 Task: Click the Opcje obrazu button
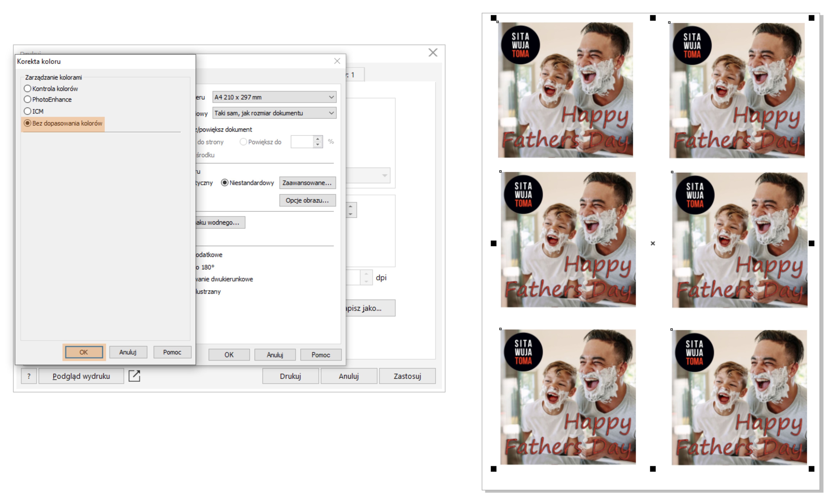point(307,201)
